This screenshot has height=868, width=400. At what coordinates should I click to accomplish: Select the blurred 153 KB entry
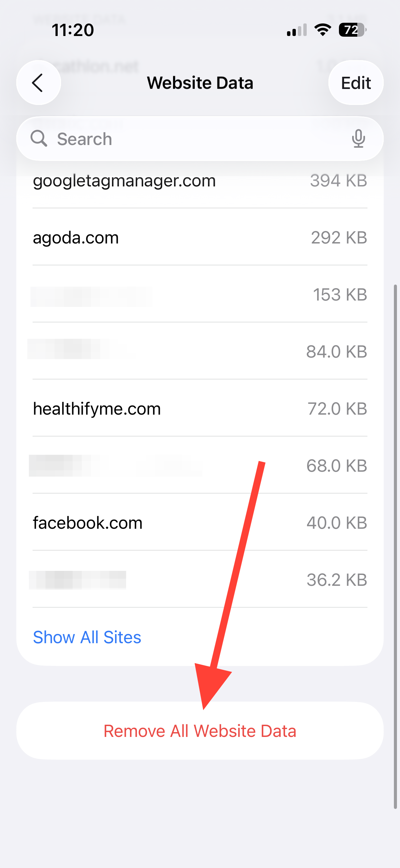click(x=200, y=294)
